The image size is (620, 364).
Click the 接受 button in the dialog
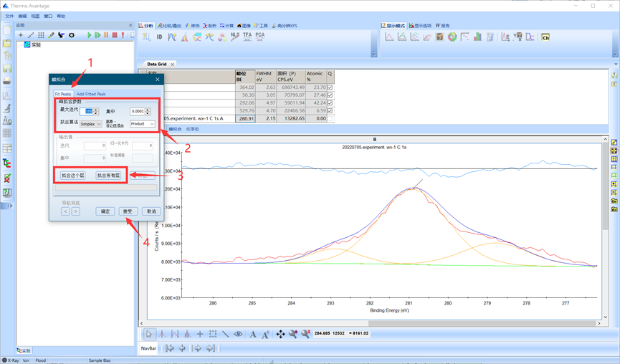tap(128, 211)
